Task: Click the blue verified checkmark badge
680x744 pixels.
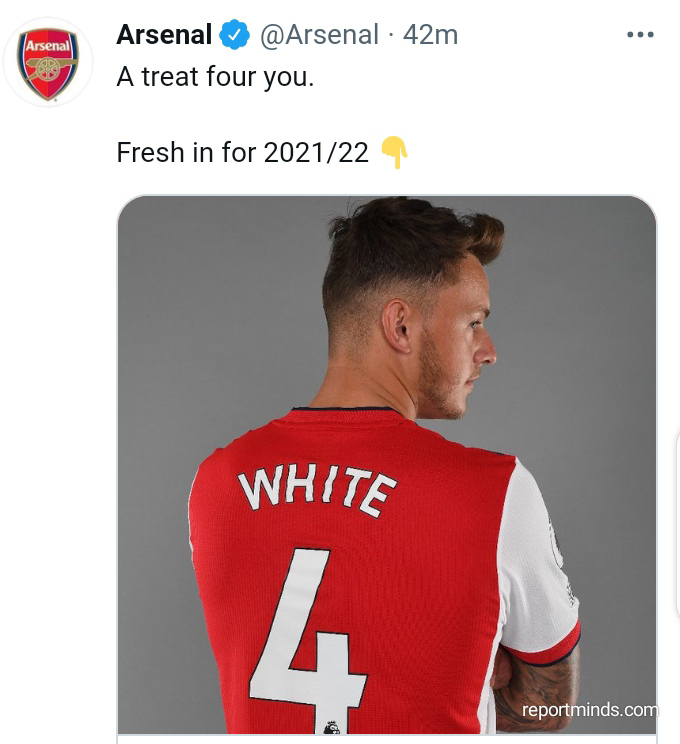Action: 235,35
